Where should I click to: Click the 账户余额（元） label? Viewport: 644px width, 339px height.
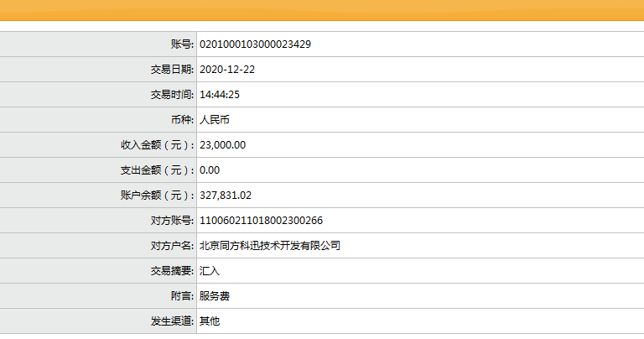coord(157,196)
